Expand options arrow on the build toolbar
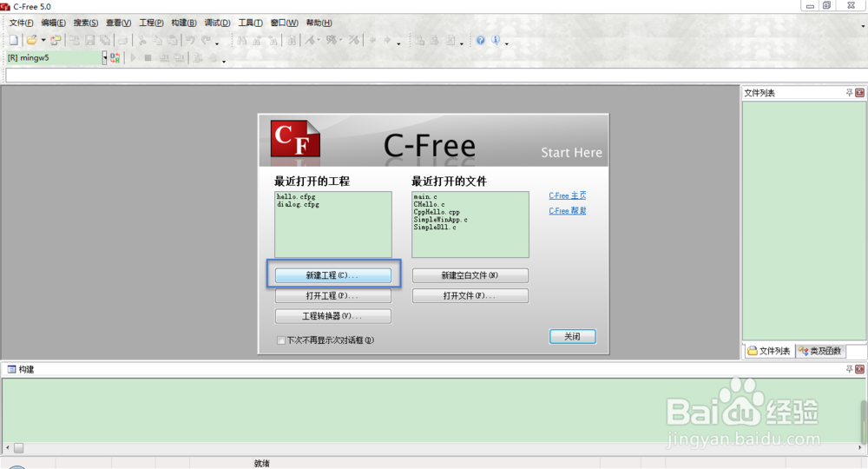The width and height of the screenshot is (868, 469). [224, 61]
